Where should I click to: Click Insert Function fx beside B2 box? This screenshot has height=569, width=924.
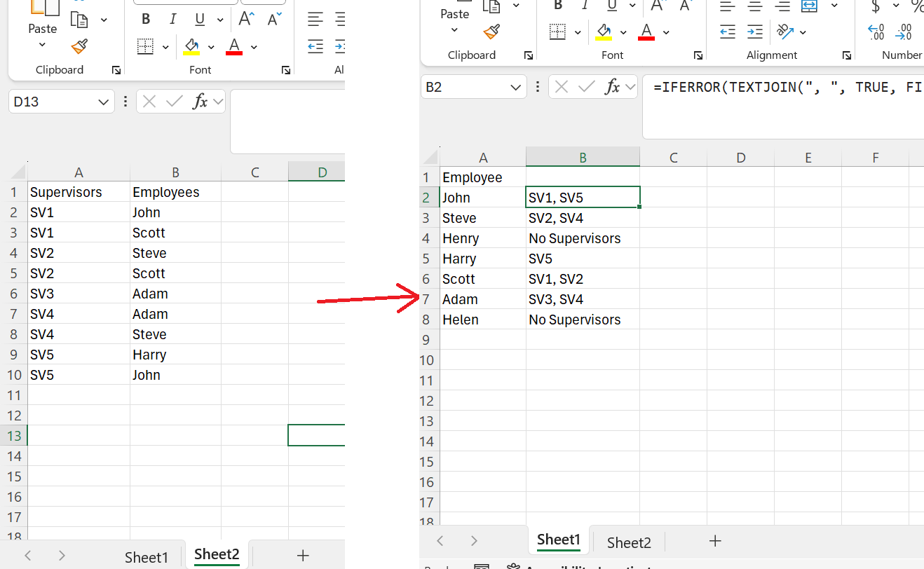point(613,87)
